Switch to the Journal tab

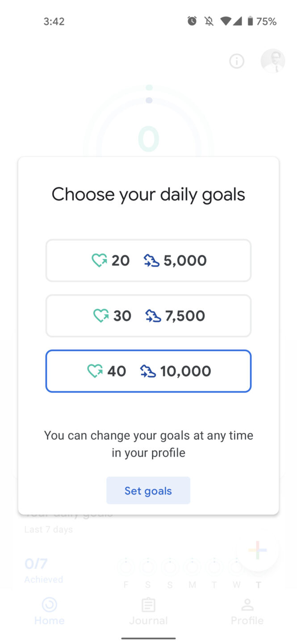[x=148, y=612]
